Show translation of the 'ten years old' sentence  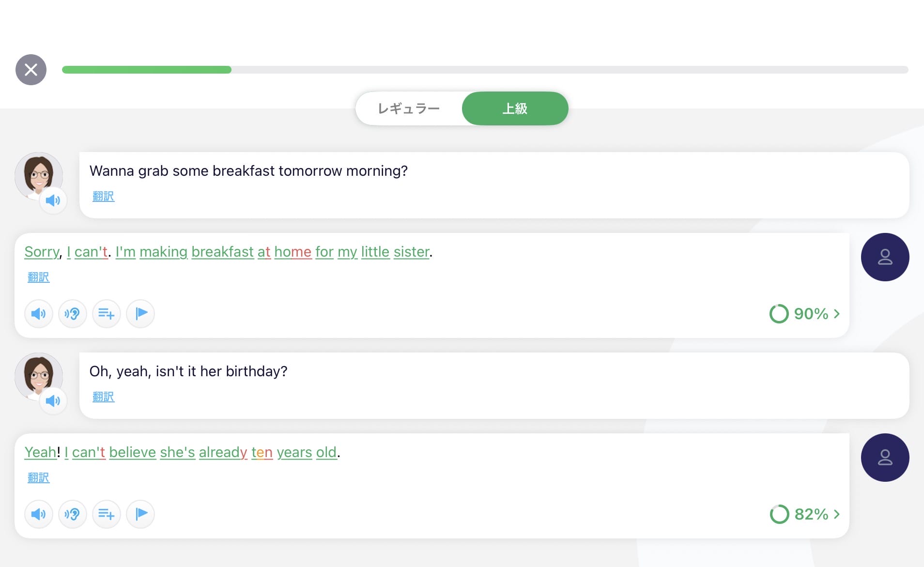(38, 477)
